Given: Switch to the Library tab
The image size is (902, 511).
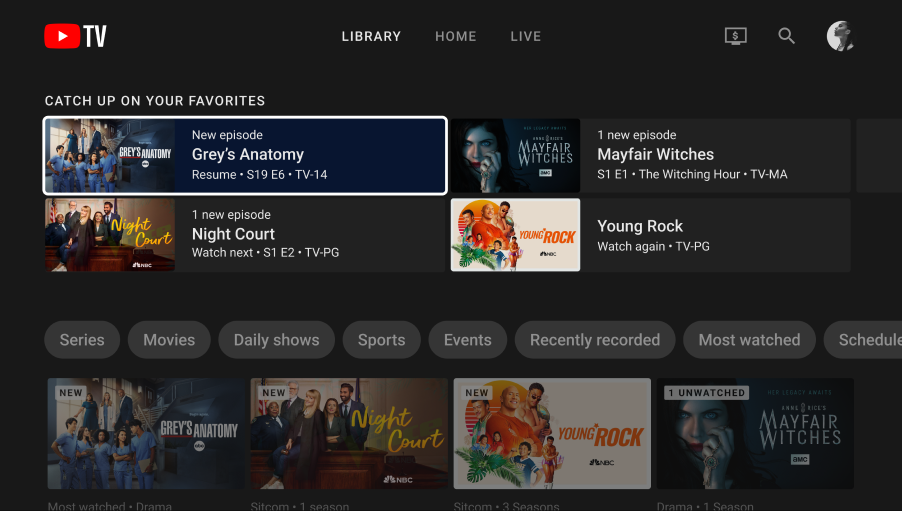Looking at the screenshot, I should (371, 36).
